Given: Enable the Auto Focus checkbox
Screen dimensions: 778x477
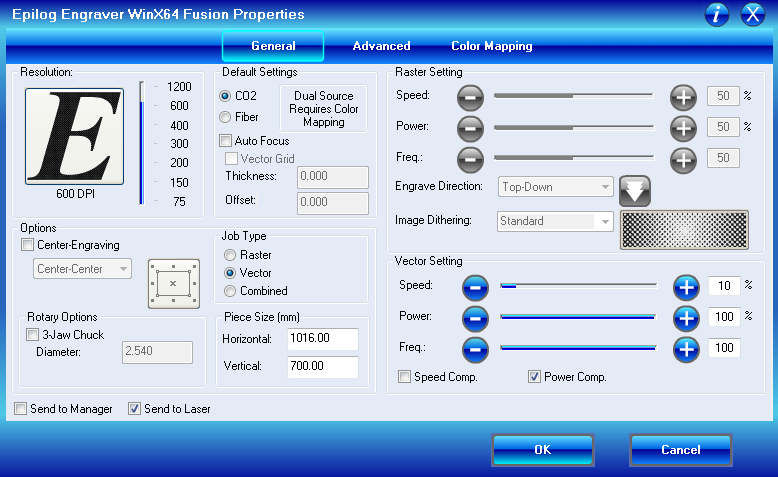Looking at the screenshot, I should tap(226, 141).
